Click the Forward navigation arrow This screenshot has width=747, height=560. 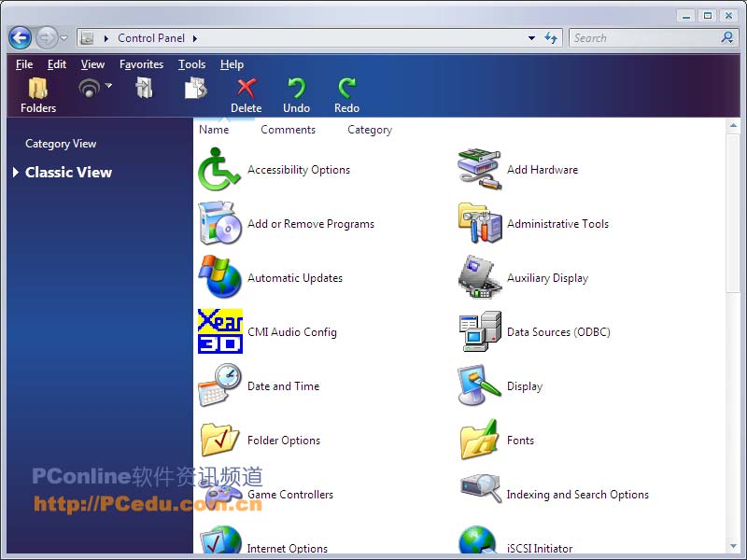point(47,37)
